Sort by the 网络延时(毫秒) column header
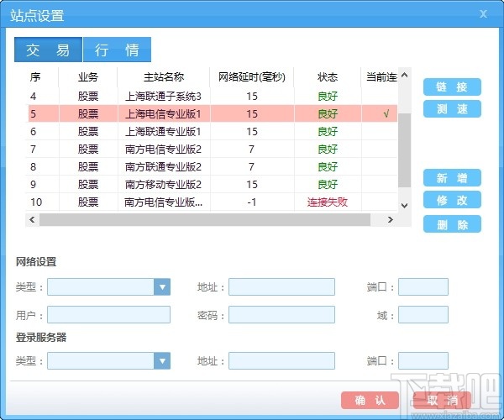Image resolution: width=504 pixels, height=420 pixels. [x=252, y=77]
